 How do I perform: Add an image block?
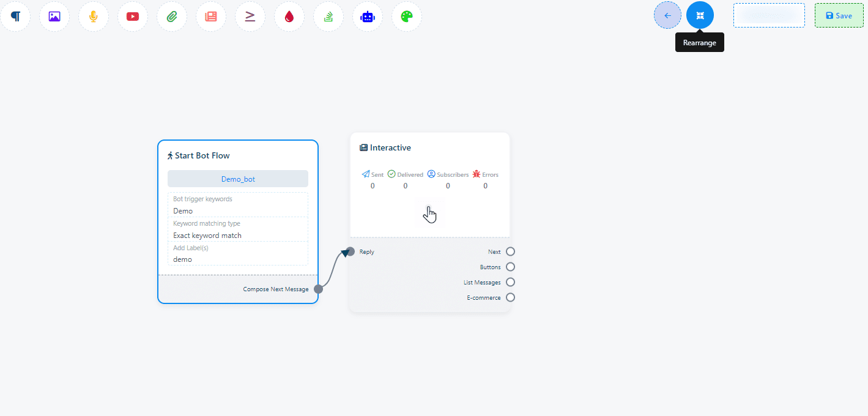(54, 17)
